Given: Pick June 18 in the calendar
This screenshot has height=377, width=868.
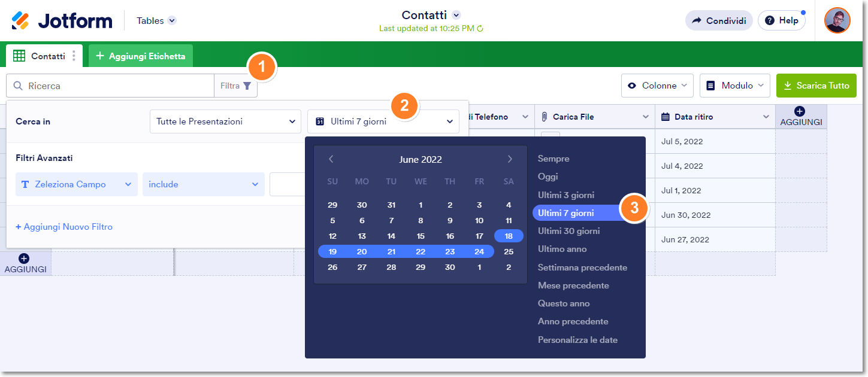Looking at the screenshot, I should [509, 236].
